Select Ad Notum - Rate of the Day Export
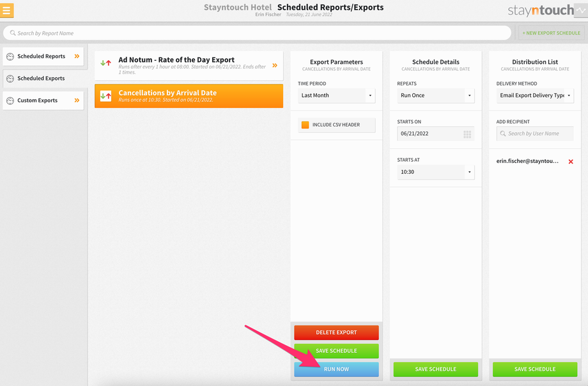The width and height of the screenshot is (588, 386). (x=189, y=66)
